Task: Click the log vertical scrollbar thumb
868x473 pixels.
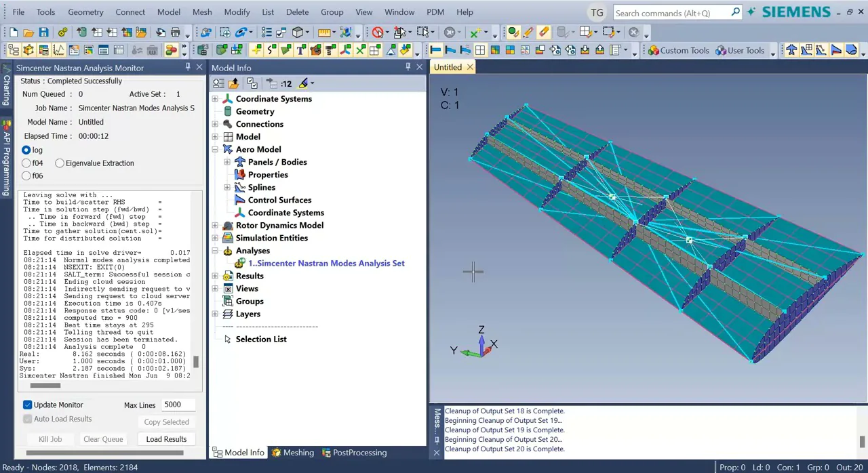Action: click(196, 362)
